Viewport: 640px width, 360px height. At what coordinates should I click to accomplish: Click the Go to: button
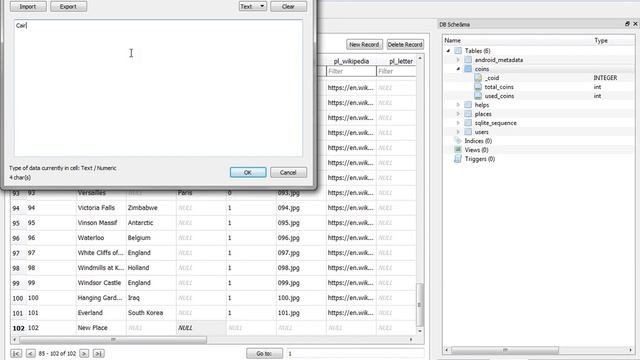[264, 353]
